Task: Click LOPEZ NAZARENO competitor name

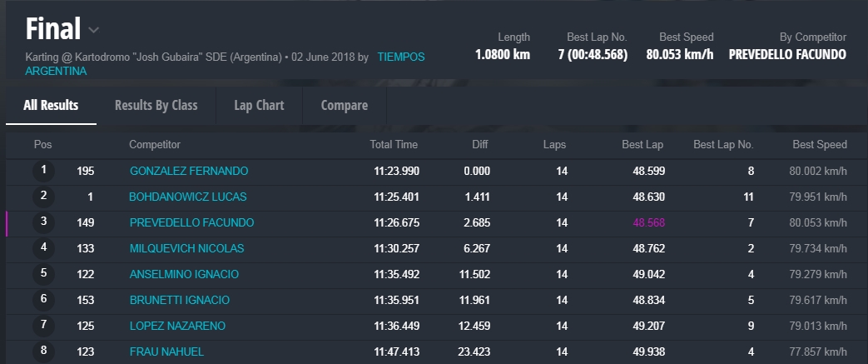Action: 177,326
